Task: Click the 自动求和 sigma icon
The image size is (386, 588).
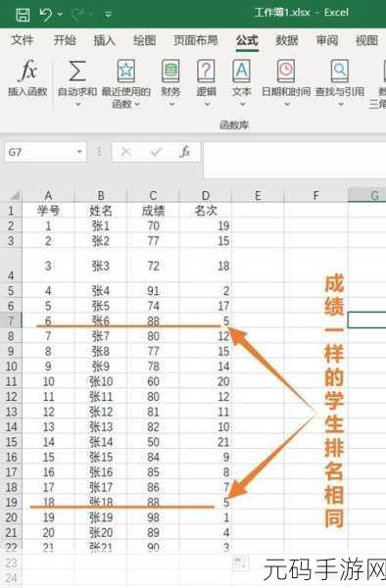Action: pos(77,71)
